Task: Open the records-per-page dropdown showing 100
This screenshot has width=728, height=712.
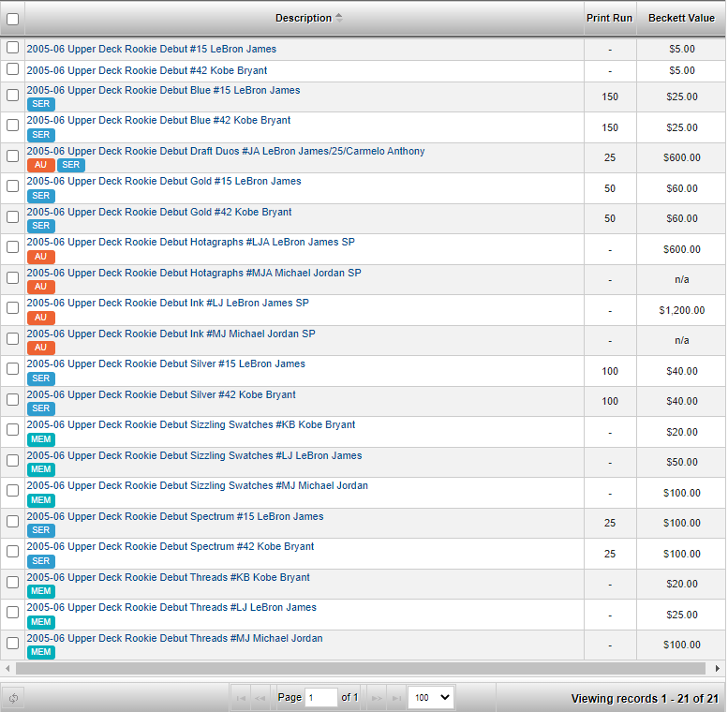Action: pyautogui.click(x=431, y=698)
